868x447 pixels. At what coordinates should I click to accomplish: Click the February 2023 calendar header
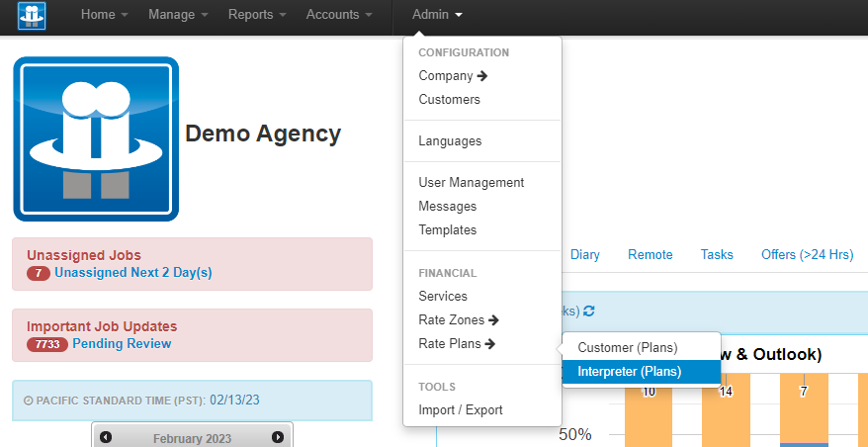(x=192, y=439)
